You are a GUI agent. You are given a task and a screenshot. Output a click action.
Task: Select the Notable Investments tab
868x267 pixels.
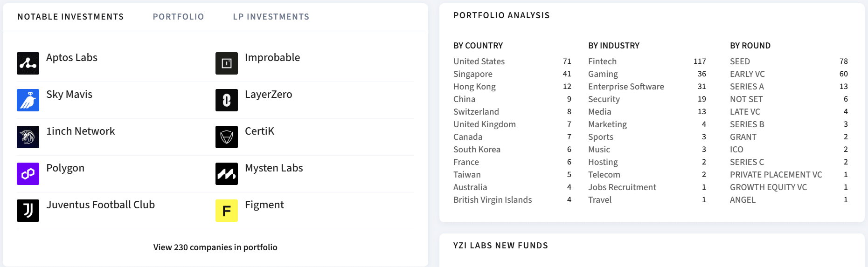click(x=70, y=17)
